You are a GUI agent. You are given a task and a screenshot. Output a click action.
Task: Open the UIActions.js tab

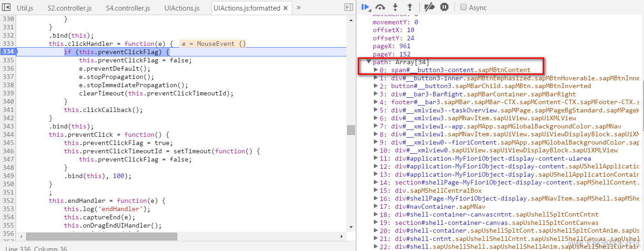click(x=182, y=8)
